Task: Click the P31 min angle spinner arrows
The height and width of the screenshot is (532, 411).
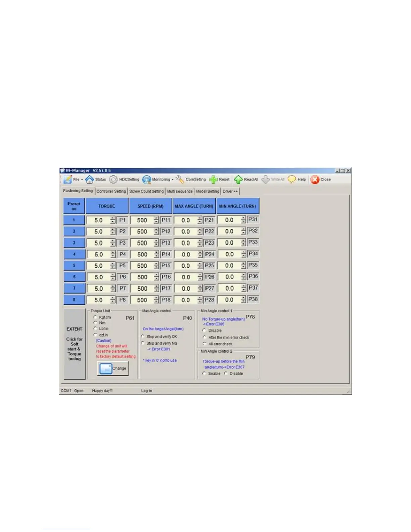Action: (244, 220)
